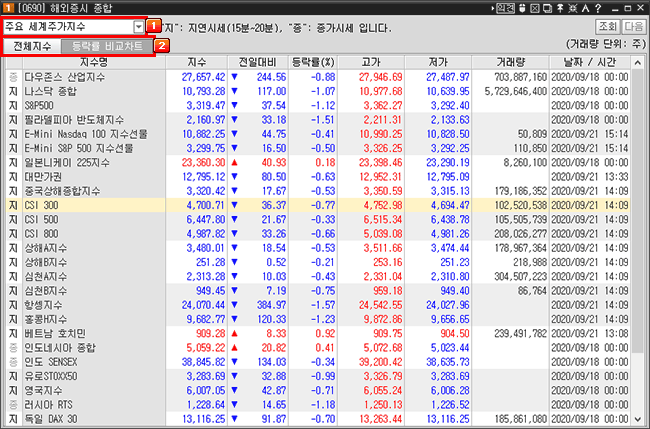Select the 나스닥 종합 row
Viewport: 650px width, 429px height.
click(x=318, y=91)
